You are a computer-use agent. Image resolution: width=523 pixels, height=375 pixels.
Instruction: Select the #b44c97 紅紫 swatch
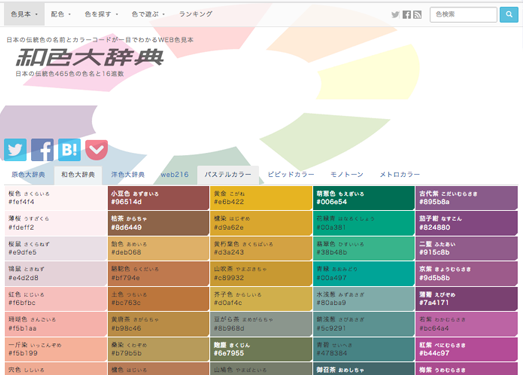467,349
